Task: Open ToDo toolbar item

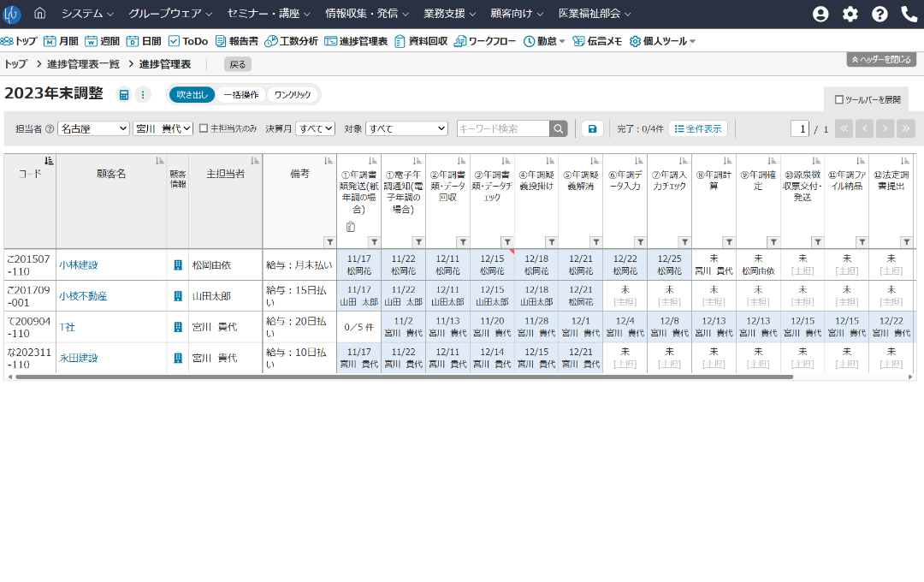Action: click(x=188, y=41)
